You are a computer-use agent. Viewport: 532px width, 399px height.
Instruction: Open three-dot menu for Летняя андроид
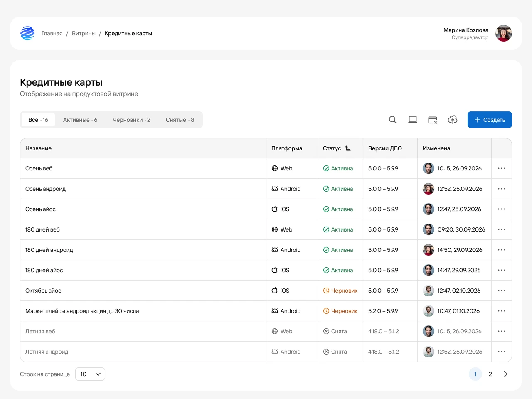[502, 352]
